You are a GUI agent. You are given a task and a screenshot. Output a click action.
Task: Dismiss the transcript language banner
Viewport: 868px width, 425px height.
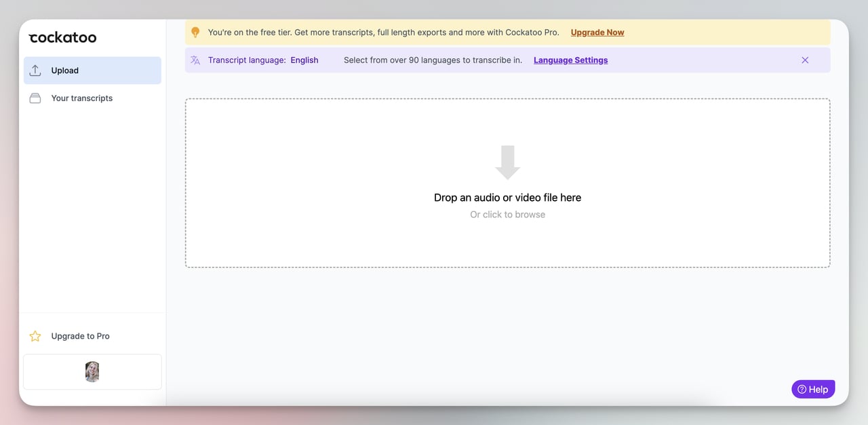(805, 60)
